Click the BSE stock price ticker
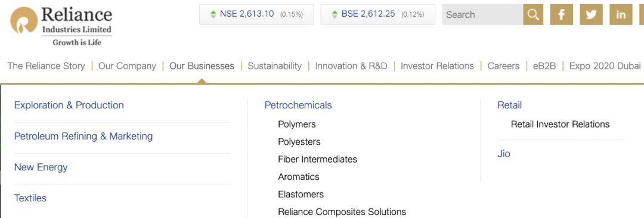Screen dimensions: 644x218 [x=378, y=14]
